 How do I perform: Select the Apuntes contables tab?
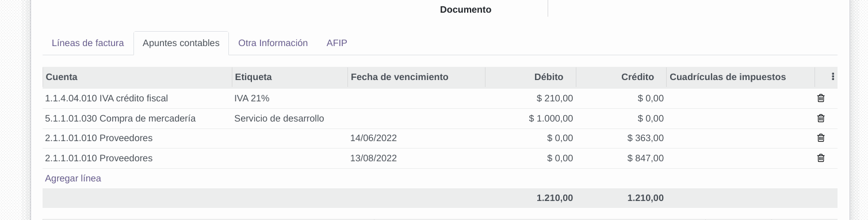tap(181, 43)
